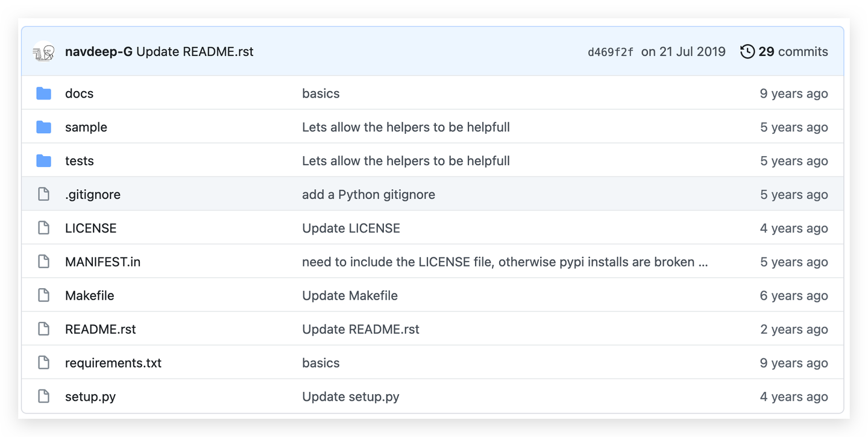Open the 'Update setup.py' commit message
Viewport: 868px width, 437px height.
click(350, 397)
